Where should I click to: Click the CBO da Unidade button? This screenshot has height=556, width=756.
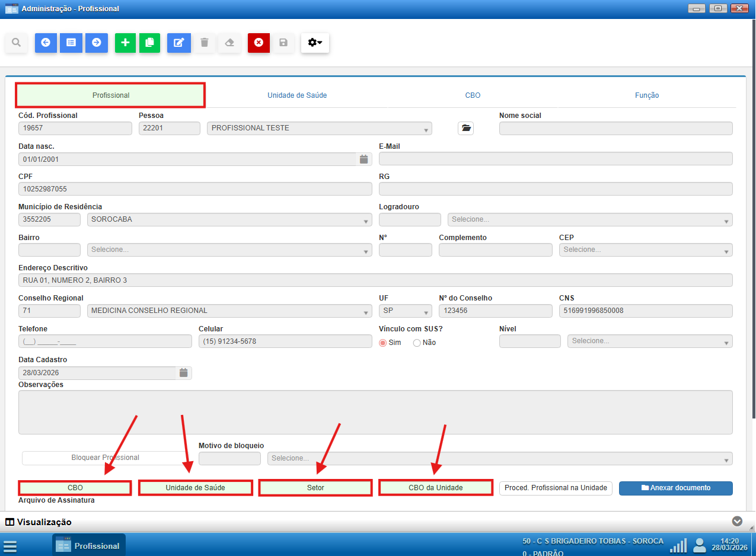(x=436, y=488)
